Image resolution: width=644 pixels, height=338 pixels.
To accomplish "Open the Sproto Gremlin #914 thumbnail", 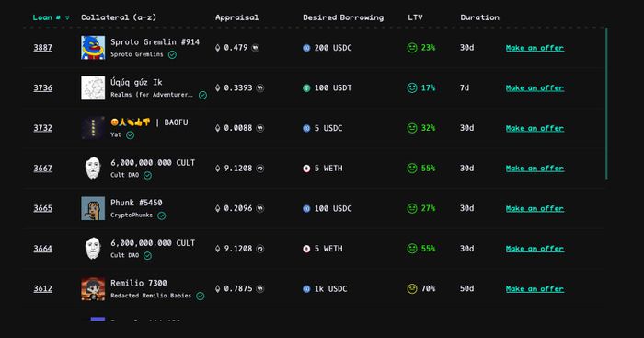I will (93, 48).
